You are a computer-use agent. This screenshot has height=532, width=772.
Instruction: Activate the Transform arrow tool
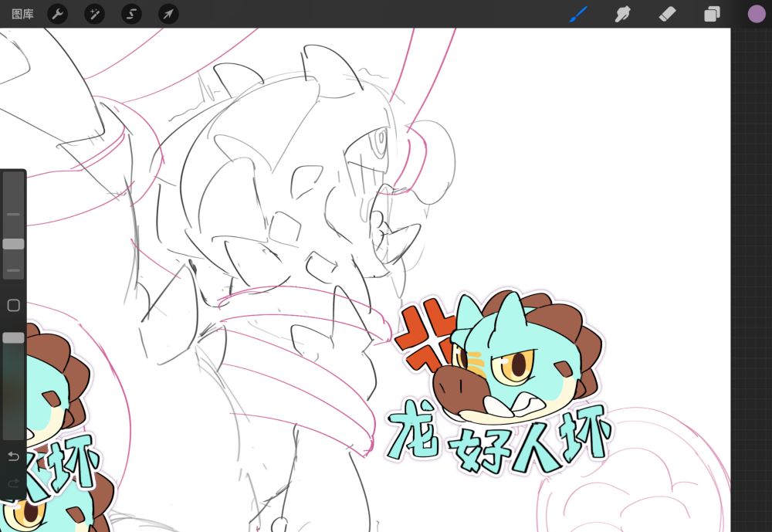168,15
